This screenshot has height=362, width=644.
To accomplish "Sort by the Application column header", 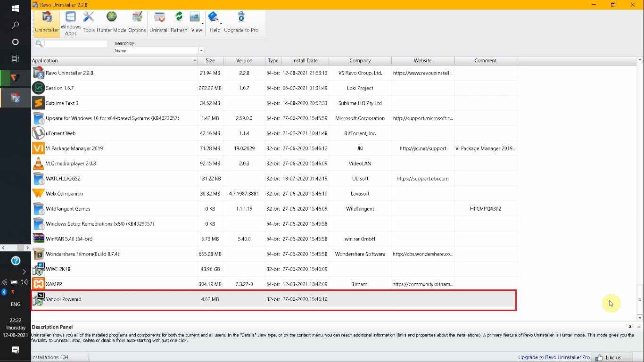I will pos(115,60).
